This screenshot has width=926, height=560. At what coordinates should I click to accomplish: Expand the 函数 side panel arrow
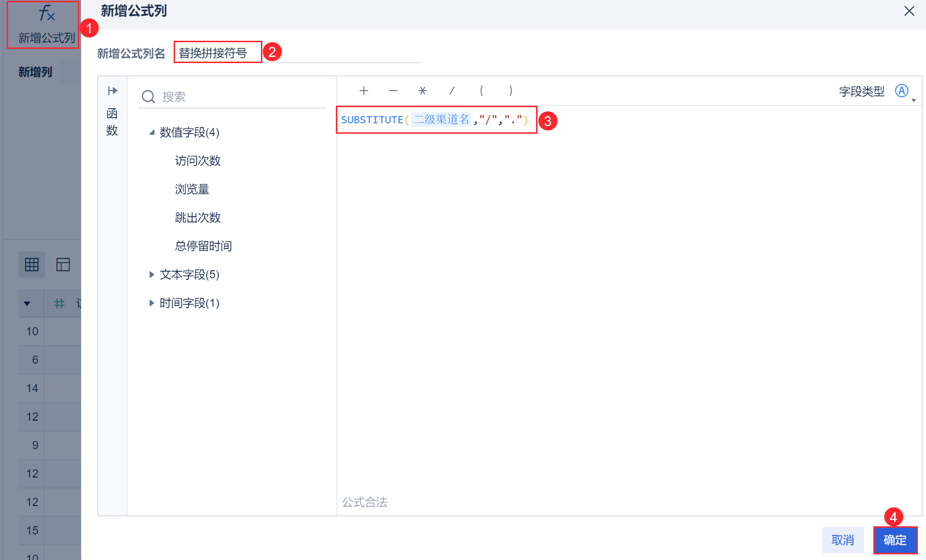click(112, 91)
